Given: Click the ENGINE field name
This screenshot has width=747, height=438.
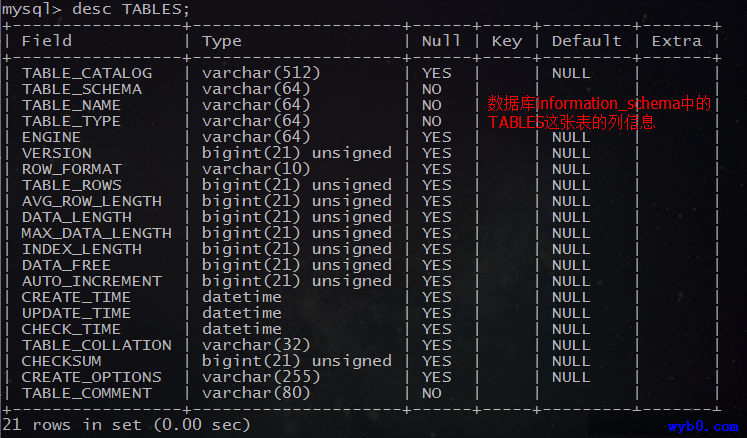Looking at the screenshot, I should point(51,137).
